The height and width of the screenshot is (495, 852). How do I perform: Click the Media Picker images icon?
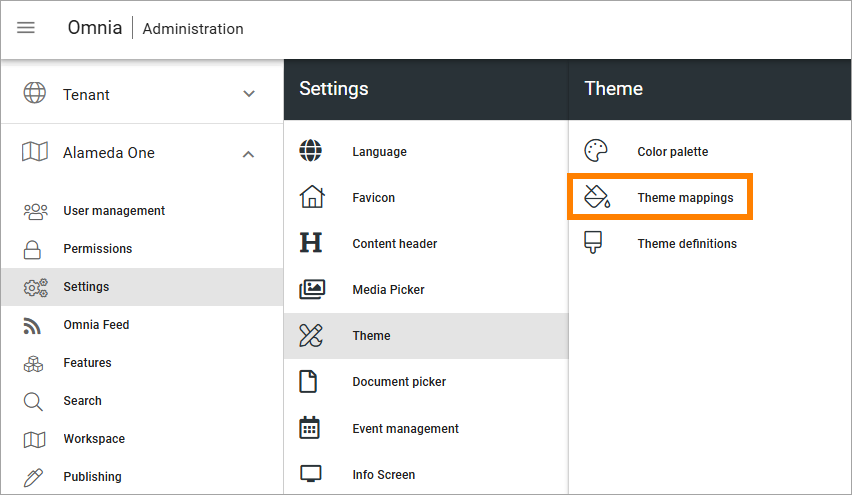coord(312,289)
